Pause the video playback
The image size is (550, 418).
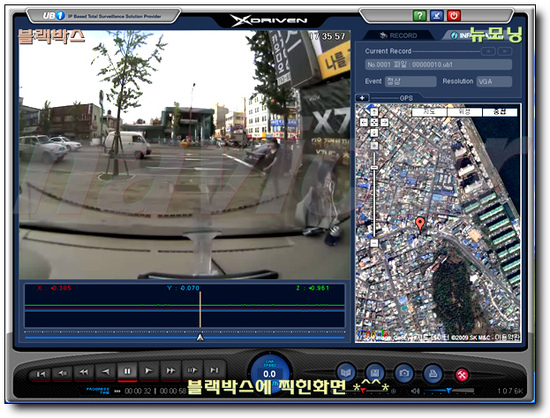tap(127, 371)
